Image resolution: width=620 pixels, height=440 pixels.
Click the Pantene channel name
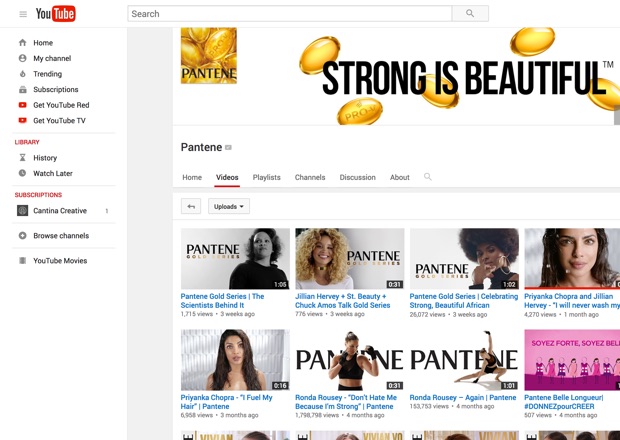point(201,147)
